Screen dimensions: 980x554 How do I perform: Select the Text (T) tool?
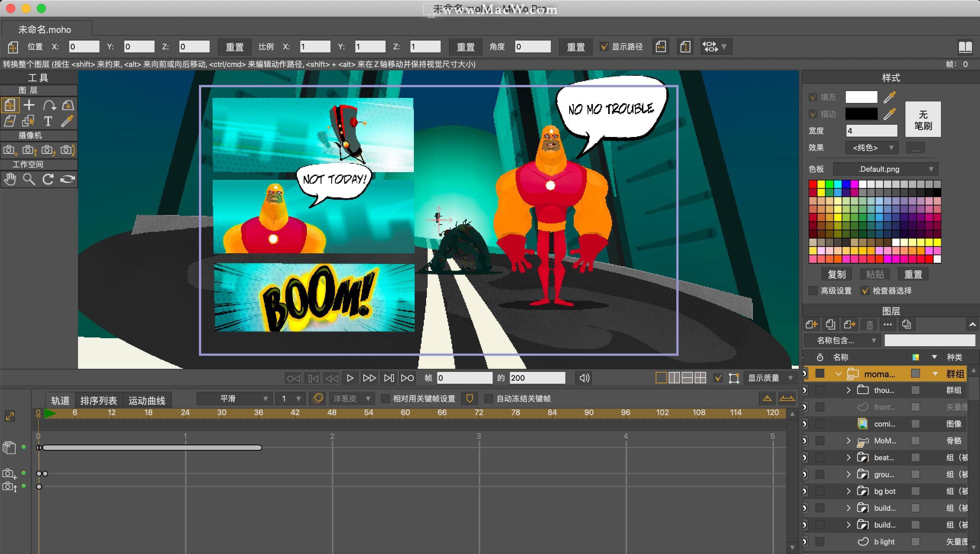click(x=48, y=121)
